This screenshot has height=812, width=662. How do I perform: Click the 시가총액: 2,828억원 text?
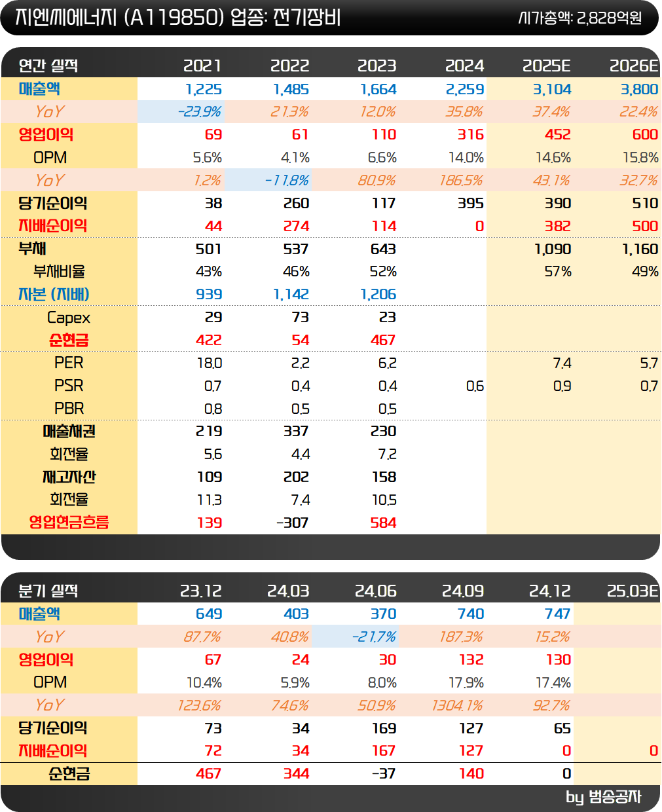pyautogui.click(x=580, y=18)
